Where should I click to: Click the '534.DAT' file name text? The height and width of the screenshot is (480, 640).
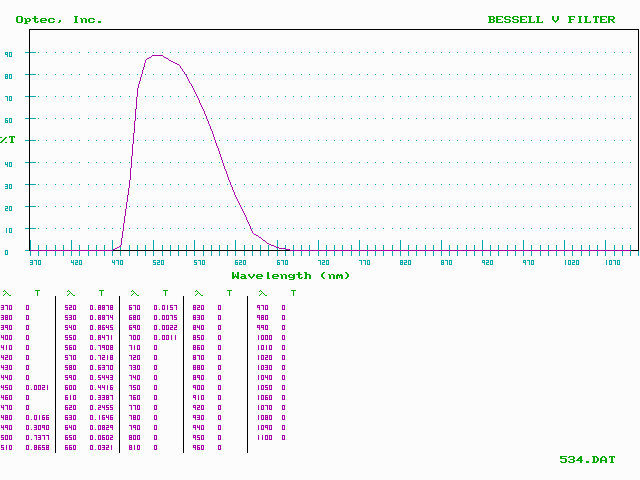tap(586, 459)
